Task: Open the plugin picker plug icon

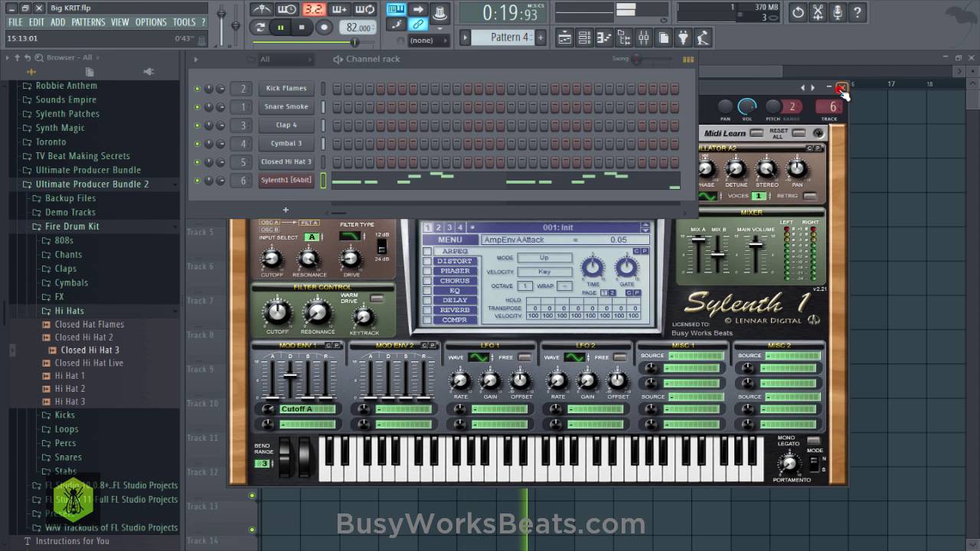Action: click(684, 37)
